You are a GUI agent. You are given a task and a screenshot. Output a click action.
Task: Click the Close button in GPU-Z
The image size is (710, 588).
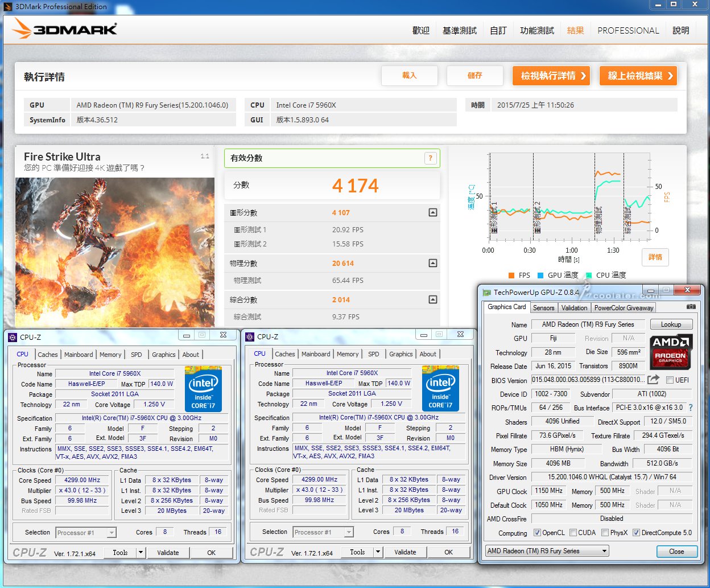click(676, 552)
